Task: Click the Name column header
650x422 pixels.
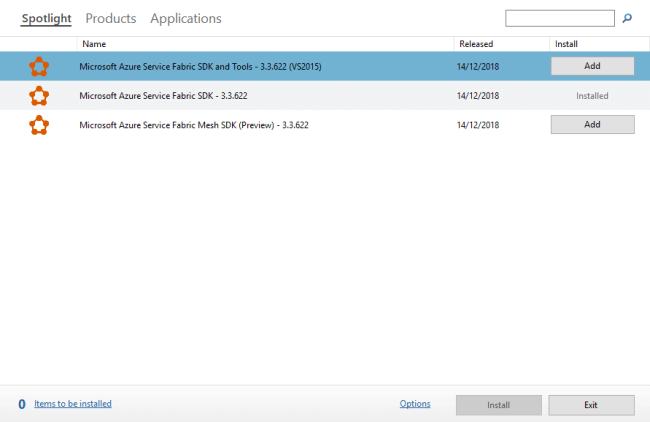Action: click(x=265, y=44)
